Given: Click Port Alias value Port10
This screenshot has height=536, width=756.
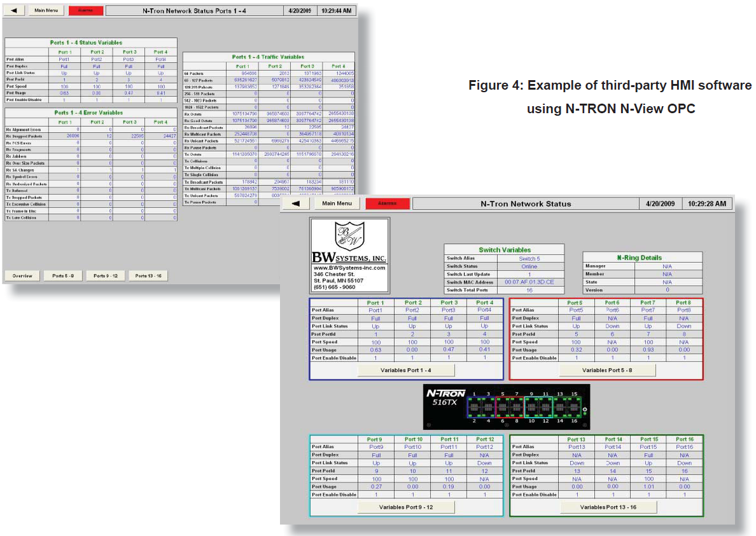Looking at the screenshot, I should point(413,447).
